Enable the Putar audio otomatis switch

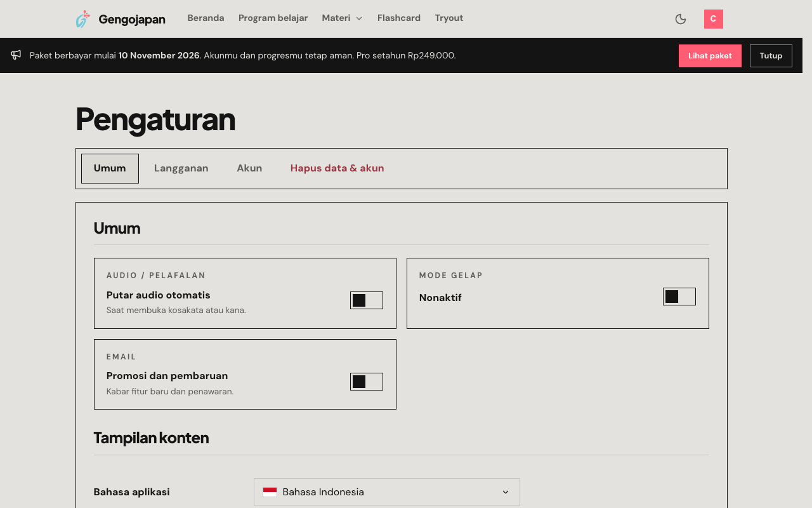367,300
